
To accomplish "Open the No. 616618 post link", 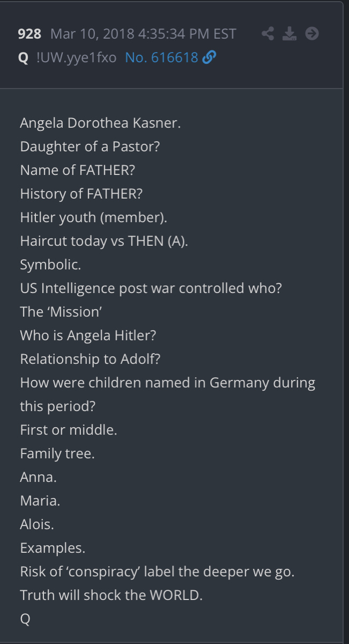I will pyautogui.click(x=162, y=58).
